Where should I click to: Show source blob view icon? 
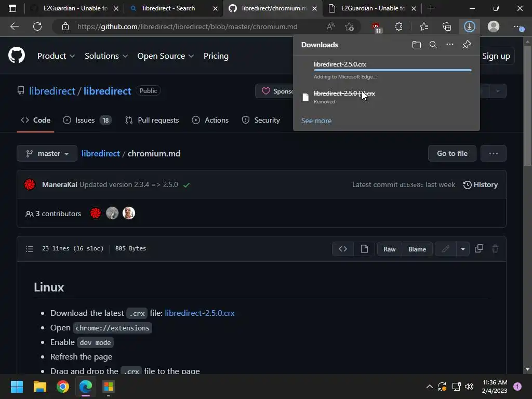(343, 249)
